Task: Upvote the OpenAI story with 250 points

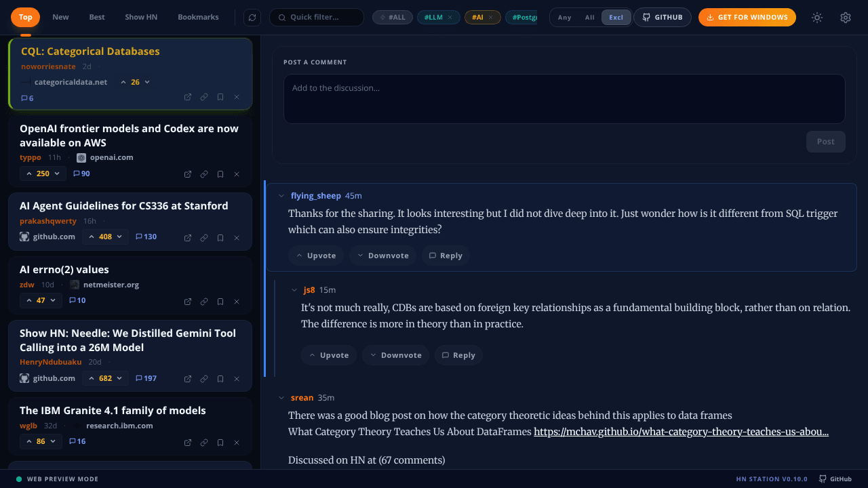Action: point(28,174)
